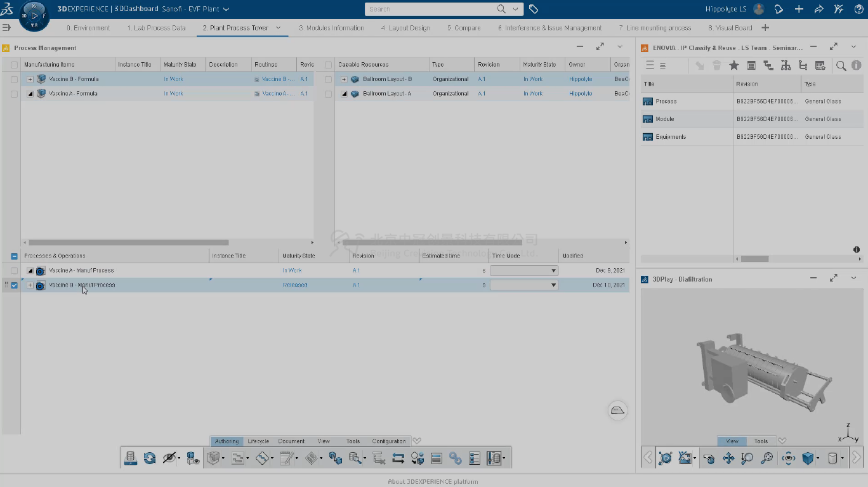
Task: Switch to Tools tab in 3DPlay
Action: [x=761, y=441]
